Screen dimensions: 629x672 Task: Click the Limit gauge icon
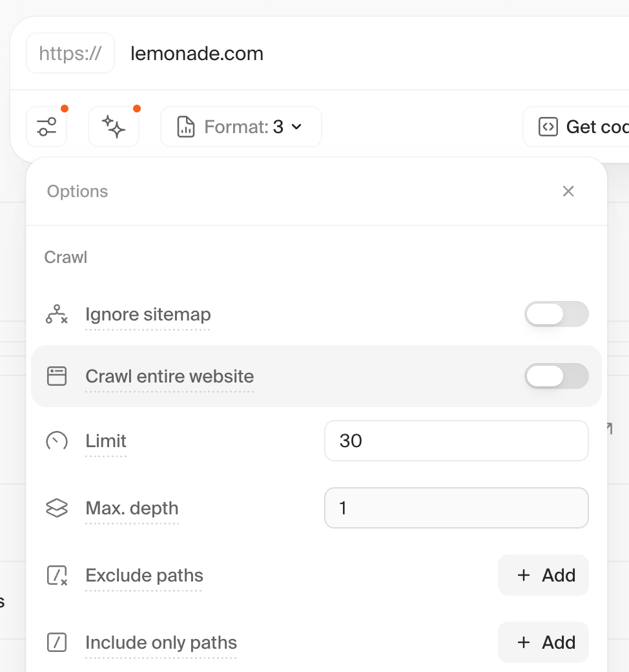coord(57,441)
